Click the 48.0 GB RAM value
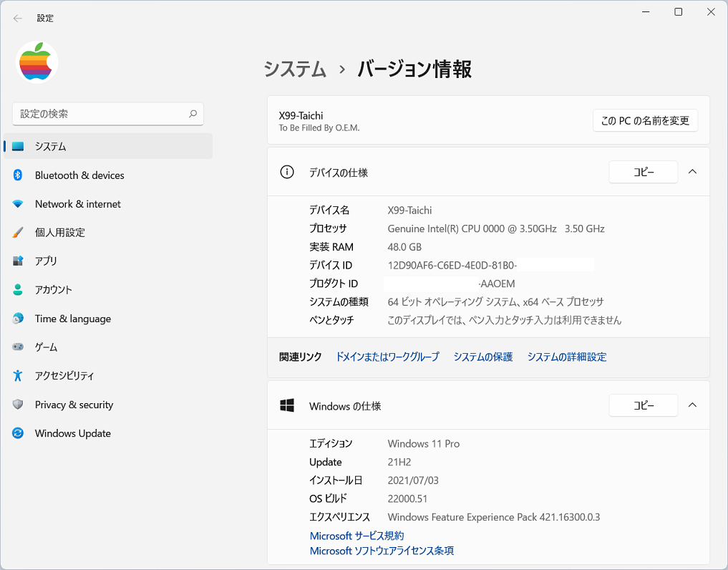This screenshot has height=570, width=728. [x=404, y=246]
